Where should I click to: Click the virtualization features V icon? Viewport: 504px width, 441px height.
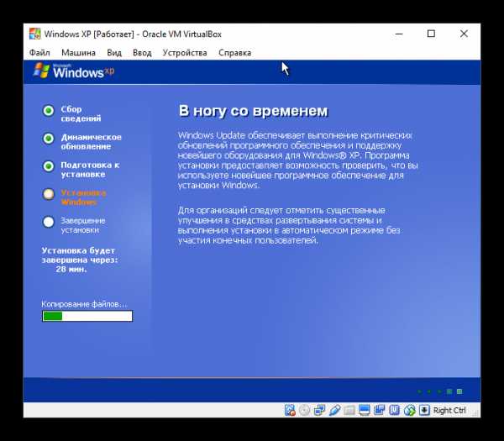point(395,410)
